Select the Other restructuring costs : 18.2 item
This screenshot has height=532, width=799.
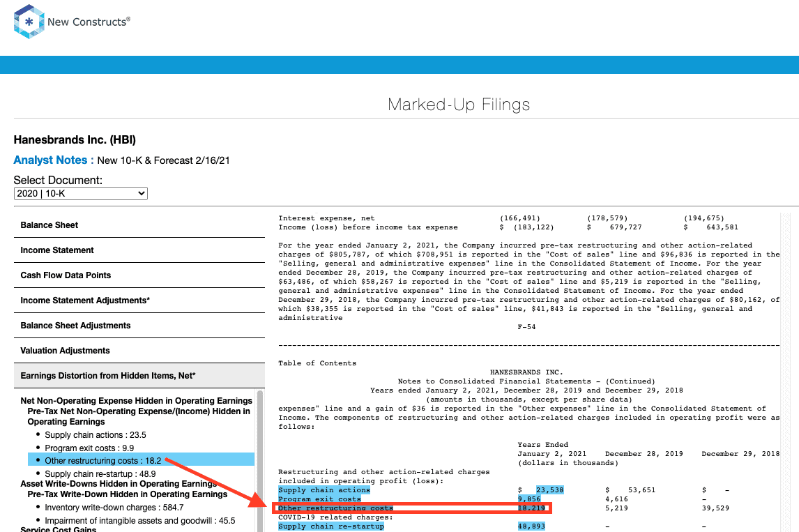141,461
